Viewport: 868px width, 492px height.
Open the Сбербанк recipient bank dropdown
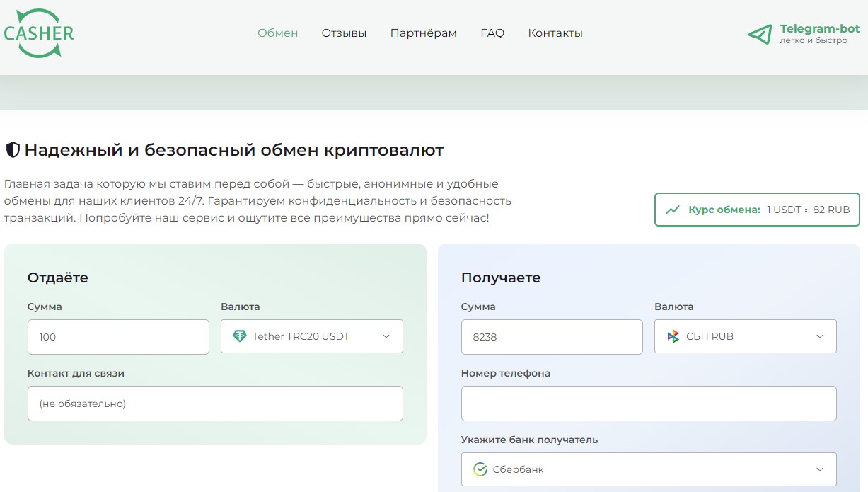pyautogui.click(x=648, y=469)
